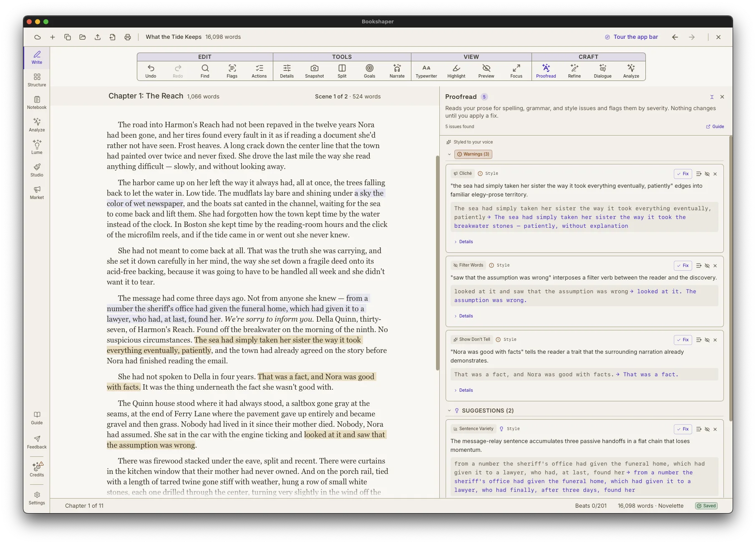The height and width of the screenshot is (544, 756).
Task: Click Fix on the Cliché issue
Action: pos(683,174)
